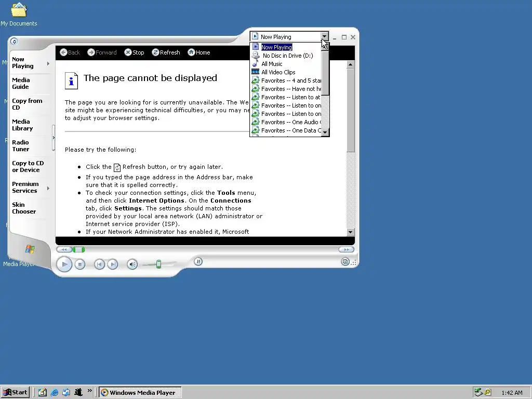Mute the sound with the speaker icon
Image resolution: width=532 pixels, height=399 pixels.
132,264
